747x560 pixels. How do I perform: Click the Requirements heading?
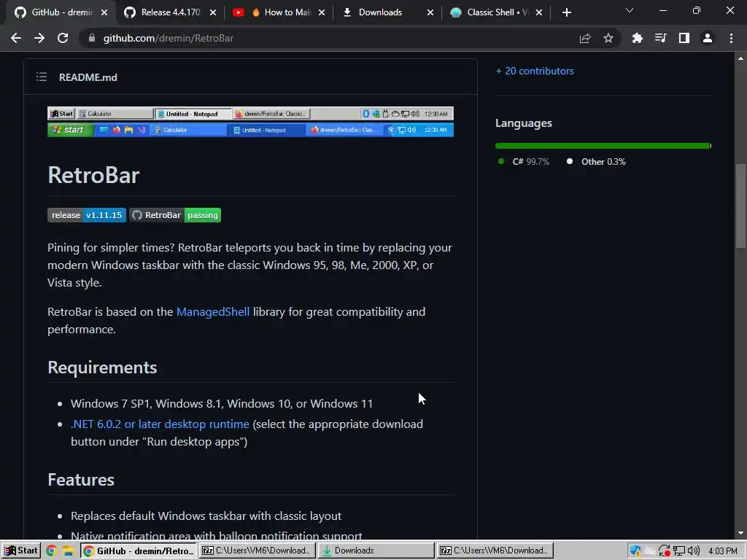point(102,367)
